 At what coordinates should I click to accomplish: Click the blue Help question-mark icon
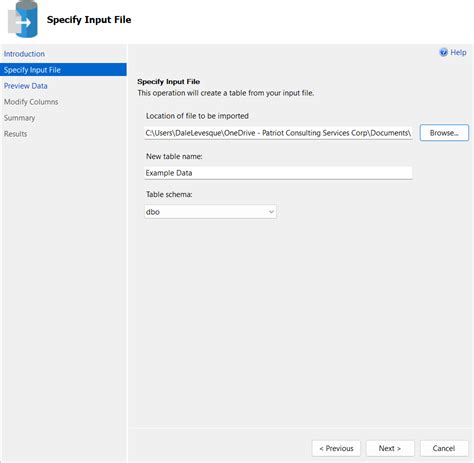443,52
